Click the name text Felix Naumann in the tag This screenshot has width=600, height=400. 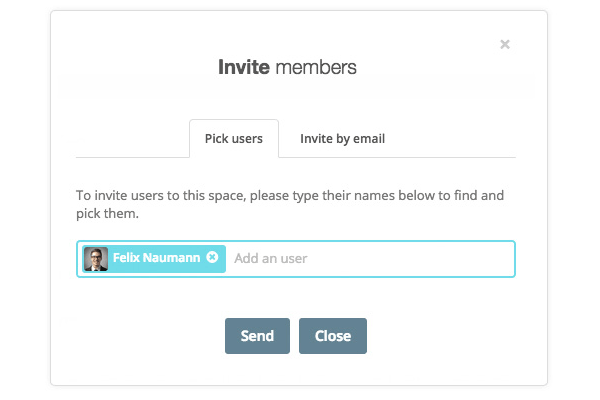157,258
